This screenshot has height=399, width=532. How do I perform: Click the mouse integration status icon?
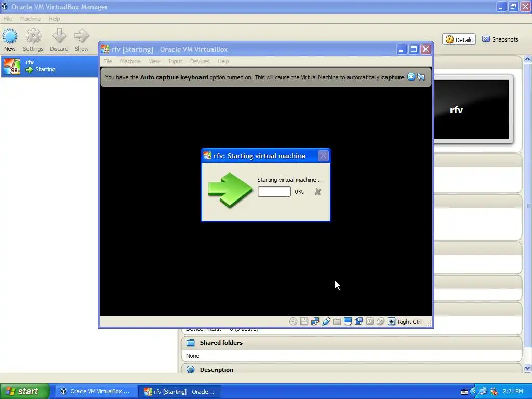pyautogui.click(x=380, y=321)
